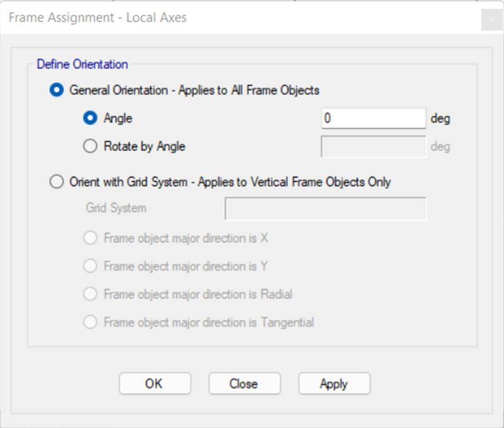Enable Orient with Grid System option
The image size is (504, 428).
tap(57, 182)
